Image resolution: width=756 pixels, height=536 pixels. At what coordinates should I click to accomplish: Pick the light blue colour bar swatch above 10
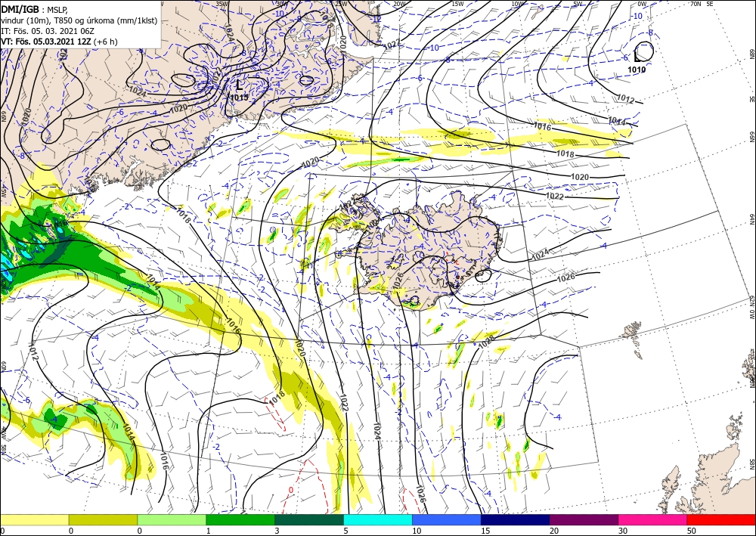click(447, 519)
